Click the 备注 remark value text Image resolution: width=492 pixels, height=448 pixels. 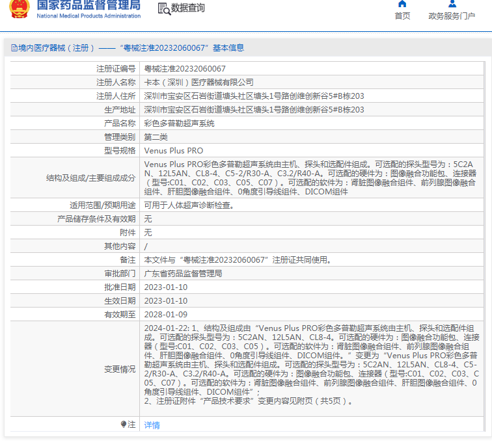[238, 260]
